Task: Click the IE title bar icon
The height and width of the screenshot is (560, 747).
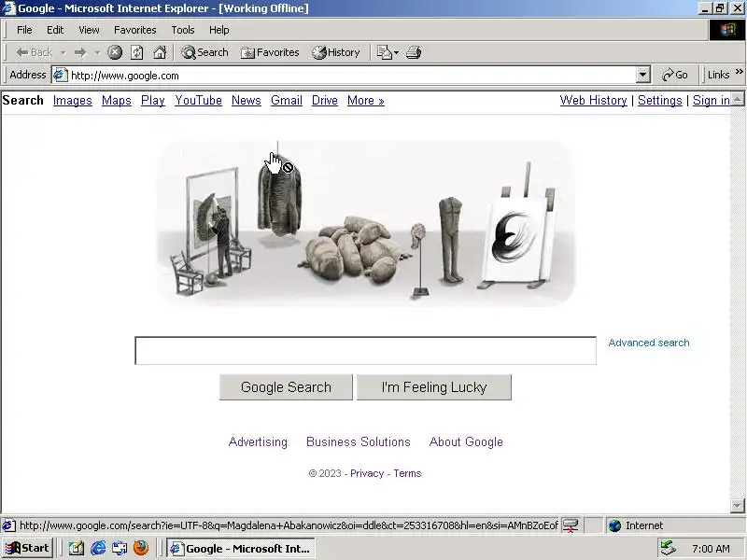Action: tap(8, 8)
